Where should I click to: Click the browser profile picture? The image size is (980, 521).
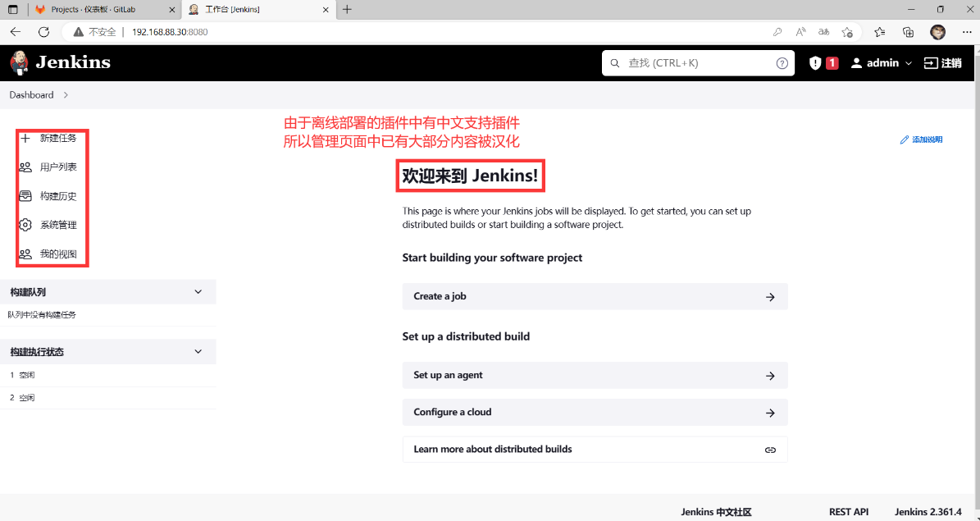[x=937, y=32]
